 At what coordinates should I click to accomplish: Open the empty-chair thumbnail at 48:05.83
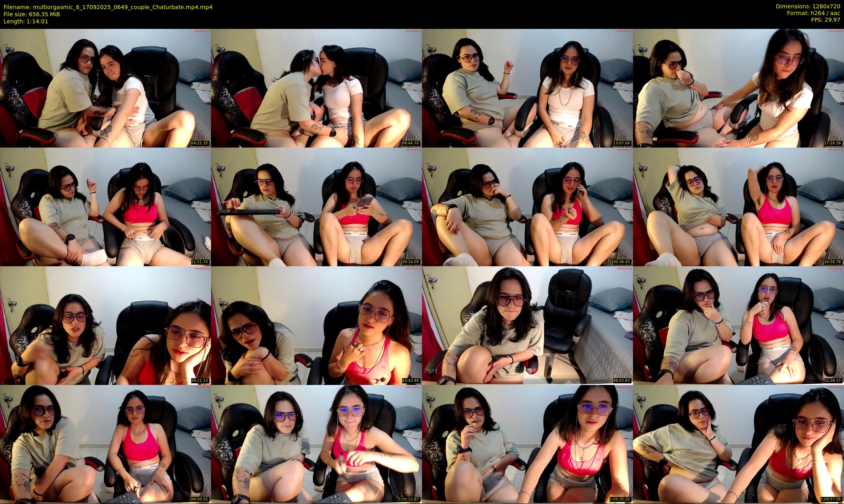[527, 325]
